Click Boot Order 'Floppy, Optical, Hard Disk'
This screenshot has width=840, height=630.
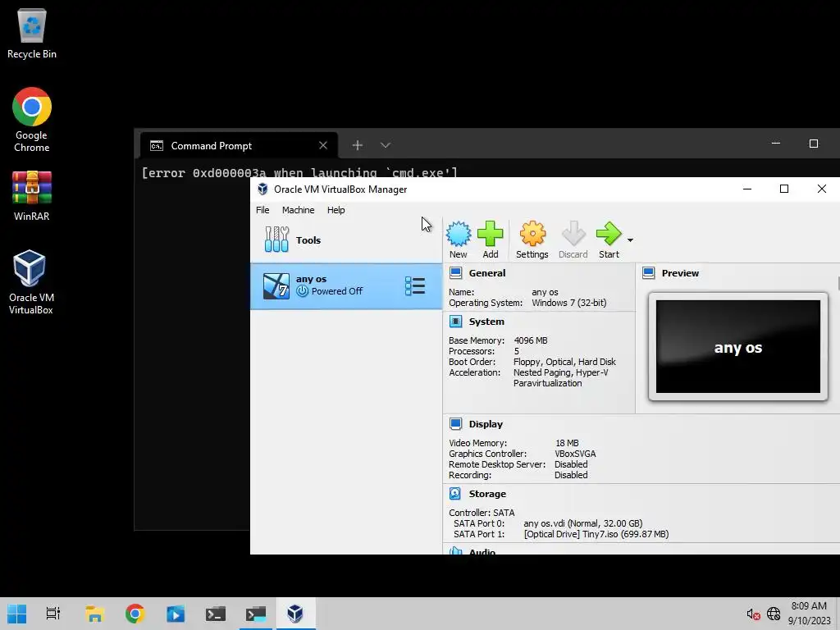(564, 362)
